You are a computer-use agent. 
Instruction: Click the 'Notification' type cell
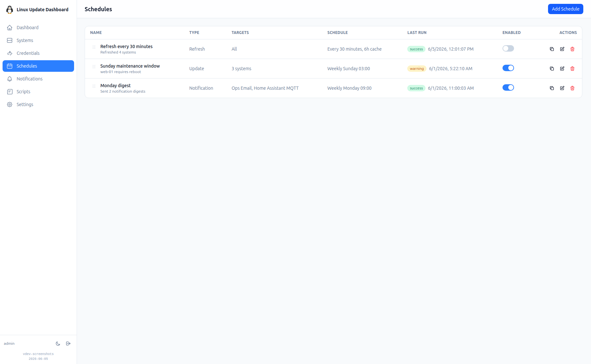click(201, 88)
